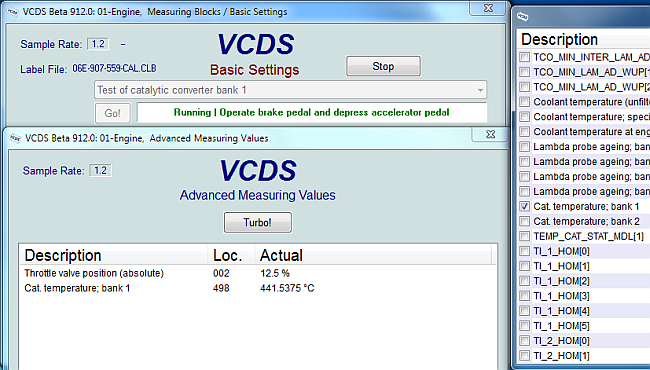Check the TI_1_HOM[3] checkbox
The width and height of the screenshot is (650, 370).
[525, 296]
